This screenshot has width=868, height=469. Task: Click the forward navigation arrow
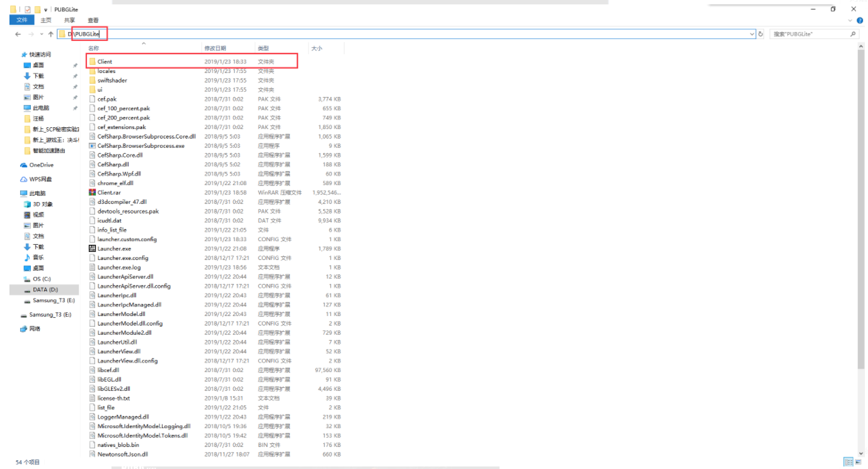31,34
